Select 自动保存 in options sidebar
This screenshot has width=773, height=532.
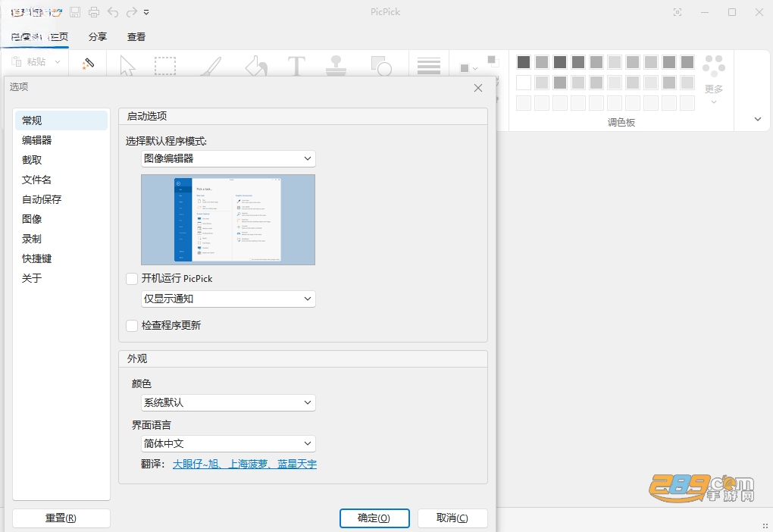(x=61, y=199)
